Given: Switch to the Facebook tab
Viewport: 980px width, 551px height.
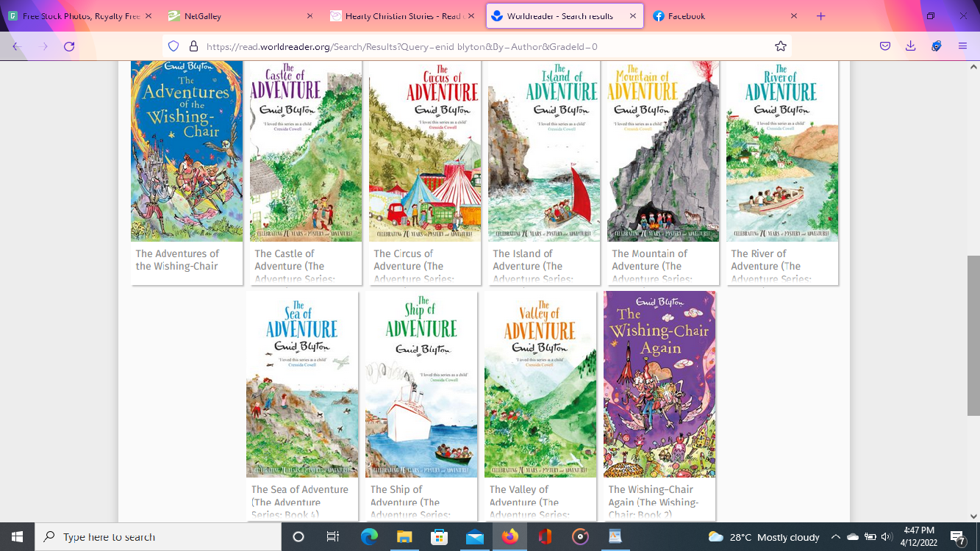Looking at the screenshot, I should pos(726,16).
